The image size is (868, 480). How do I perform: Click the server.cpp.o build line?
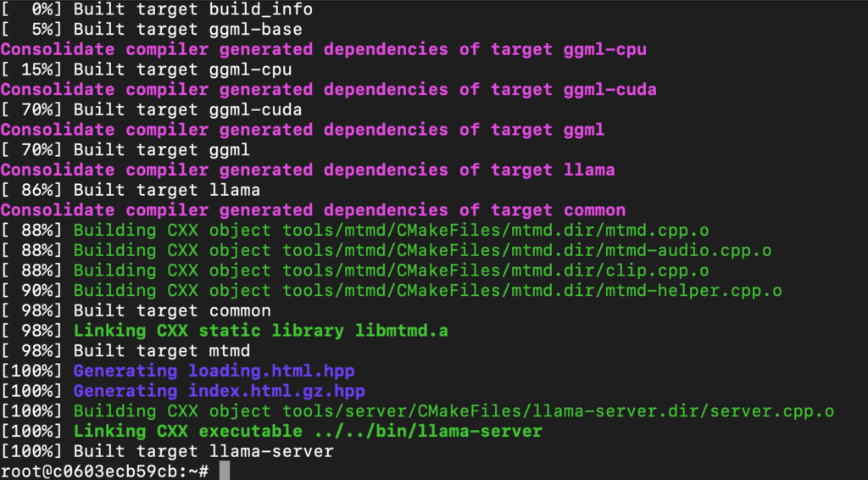(417, 410)
